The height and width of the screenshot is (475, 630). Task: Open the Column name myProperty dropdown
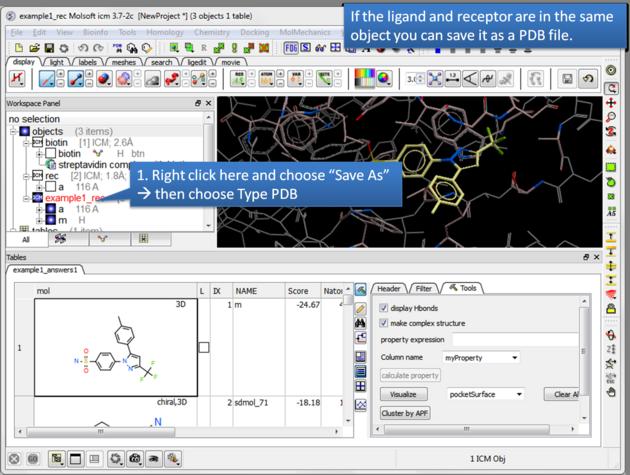[x=481, y=357]
